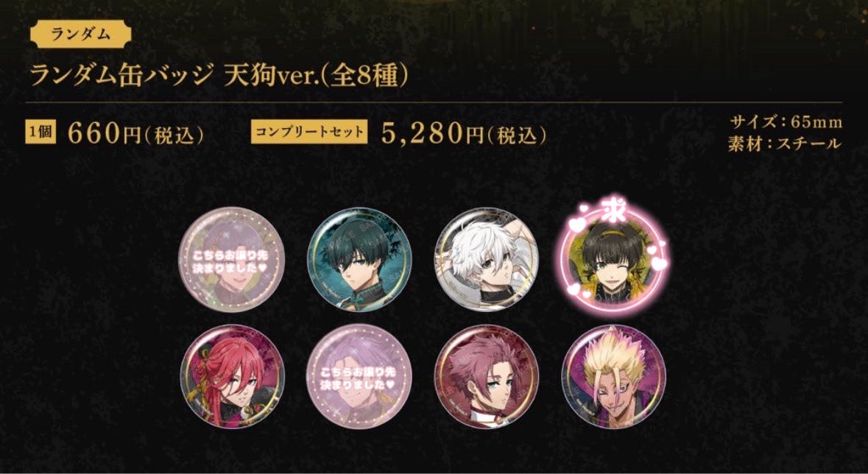This screenshot has height=474, width=868.
Task: Click the 5,280円(税込) price text
Action: (x=464, y=133)
